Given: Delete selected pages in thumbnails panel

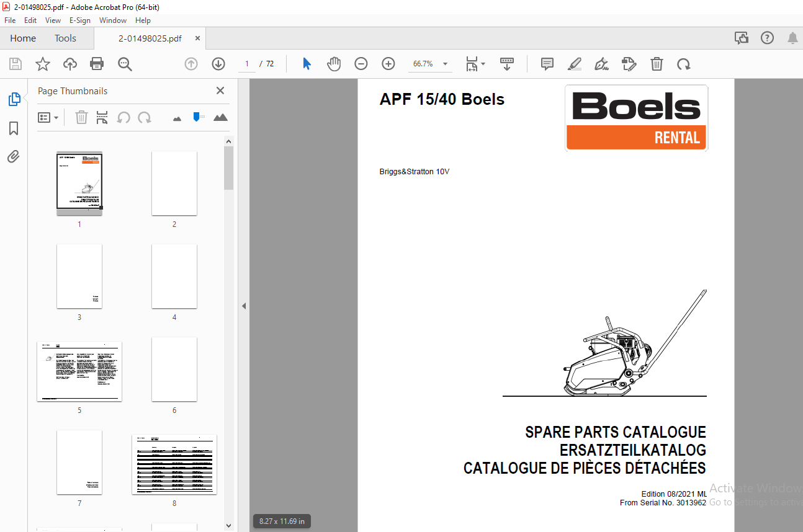Looking at the screenshot, I should tap(81, 117).
